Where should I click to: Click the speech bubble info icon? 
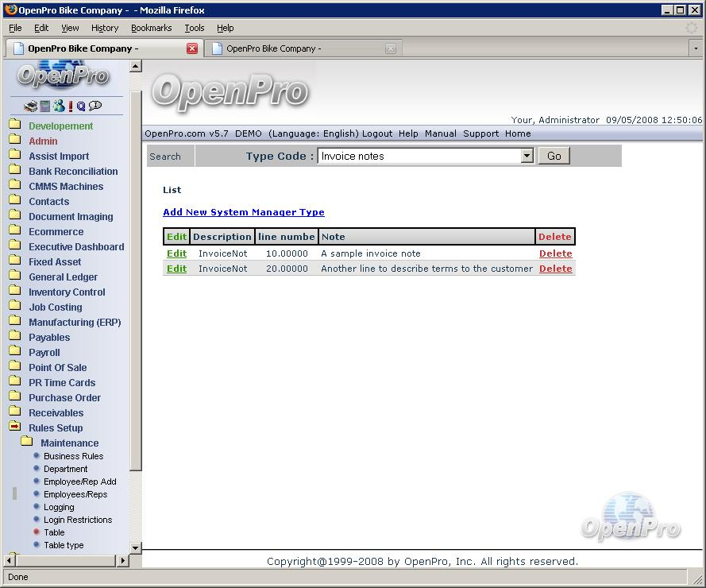pos(95,106)
